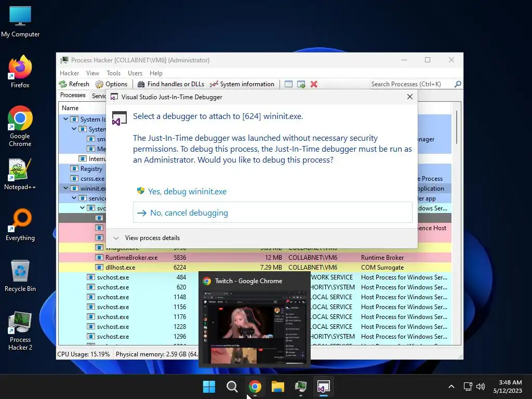
Task: Select svchost.exe with PID 1148
Action: tap(129, 297)
